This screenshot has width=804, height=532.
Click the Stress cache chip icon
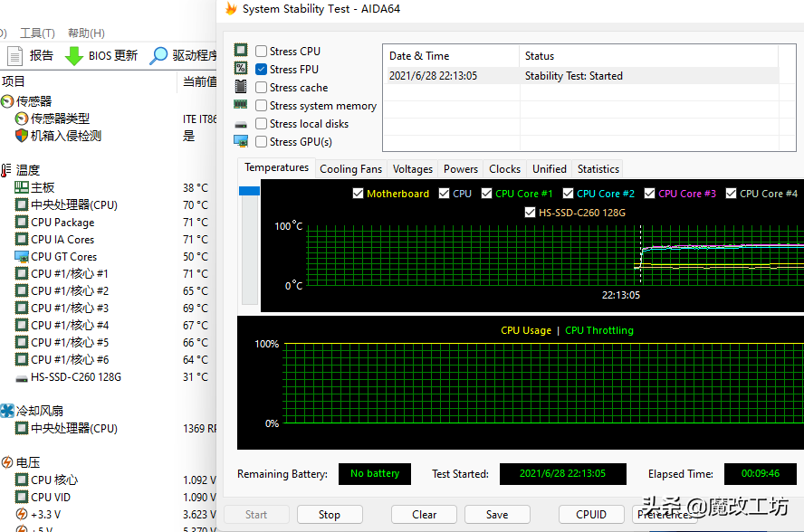(x=241, y=86)
